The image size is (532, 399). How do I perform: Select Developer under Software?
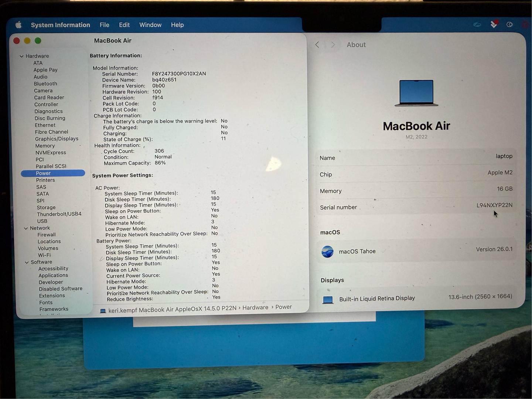click(51, 282)
